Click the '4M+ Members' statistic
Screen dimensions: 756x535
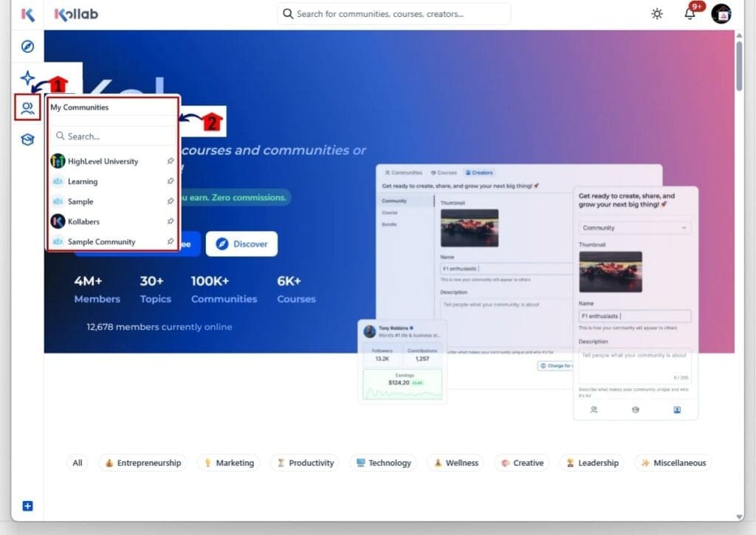pos(97,290)
